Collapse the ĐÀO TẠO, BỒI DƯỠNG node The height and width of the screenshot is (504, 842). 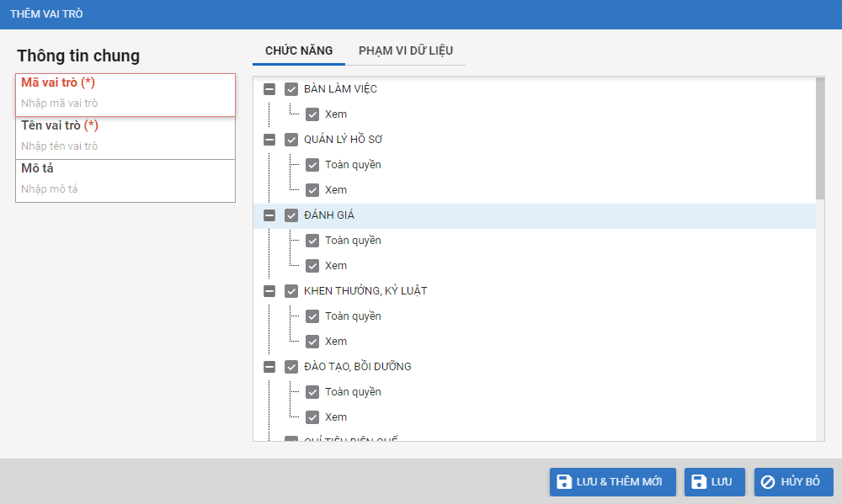(269, 367)
